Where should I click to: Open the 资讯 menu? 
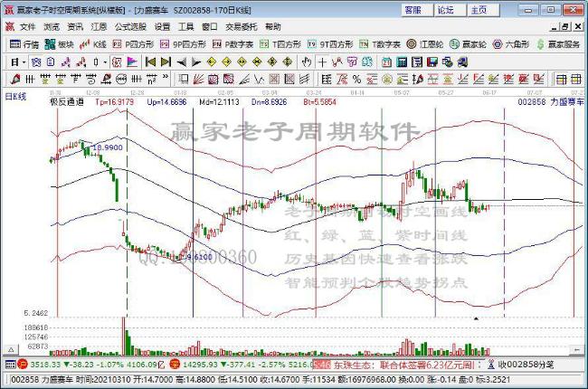(x=75, y=26)
